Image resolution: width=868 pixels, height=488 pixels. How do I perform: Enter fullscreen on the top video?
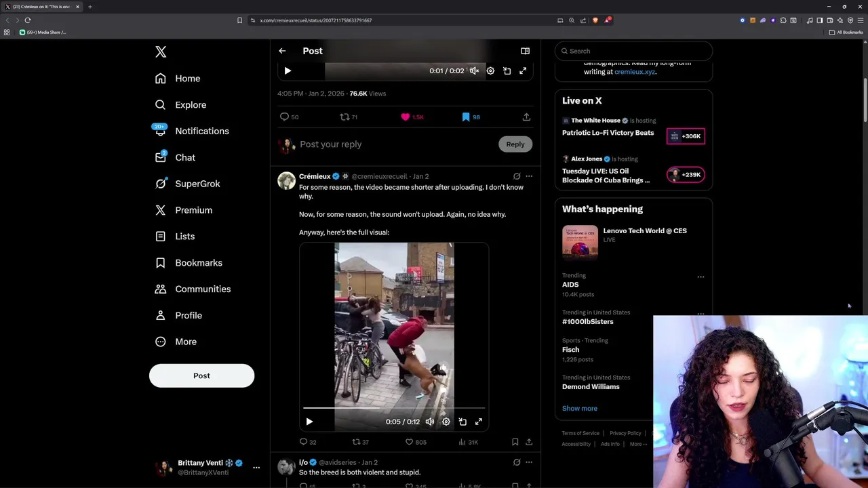[x=523, y=70]
